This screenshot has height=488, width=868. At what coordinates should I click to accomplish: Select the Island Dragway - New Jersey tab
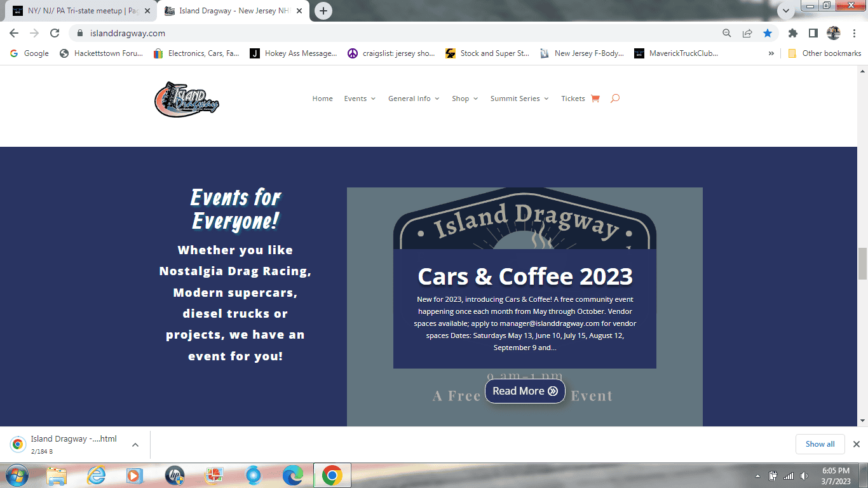click(233, 11)
